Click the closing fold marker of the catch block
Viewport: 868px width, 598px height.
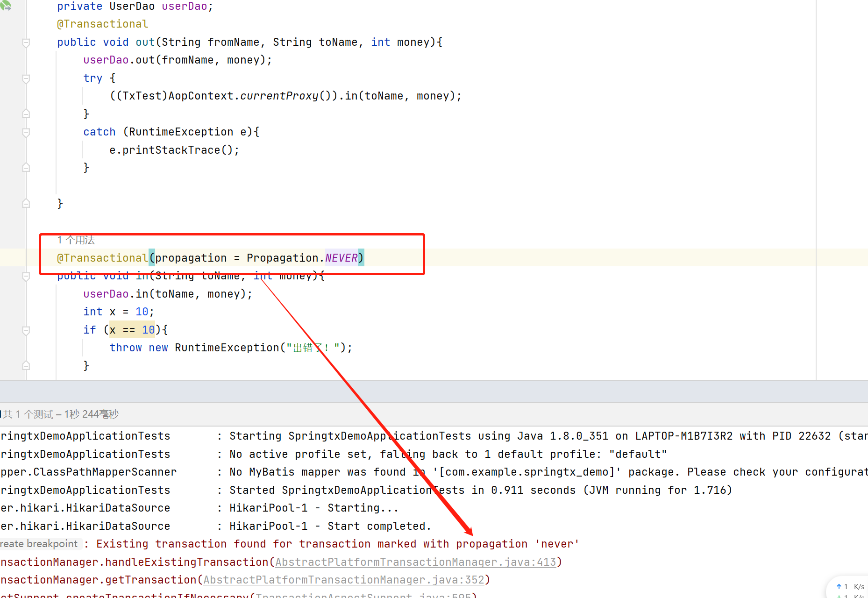pyautogui.click(x=26, y=168)
